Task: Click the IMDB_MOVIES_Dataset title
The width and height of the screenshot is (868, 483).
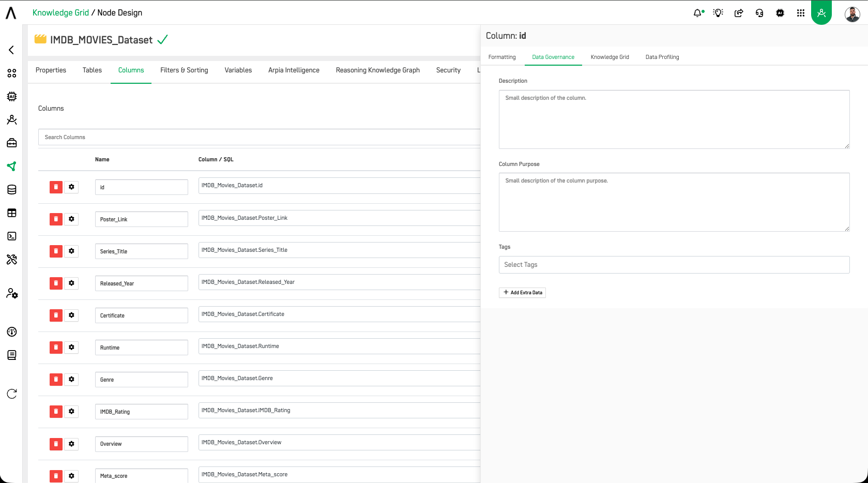Action: (x=101, y=40)
